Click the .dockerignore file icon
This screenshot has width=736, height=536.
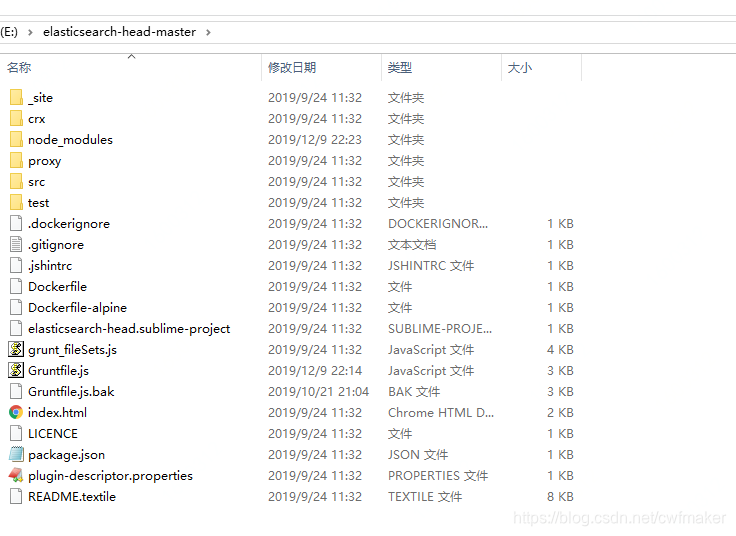tap(16, 223)
